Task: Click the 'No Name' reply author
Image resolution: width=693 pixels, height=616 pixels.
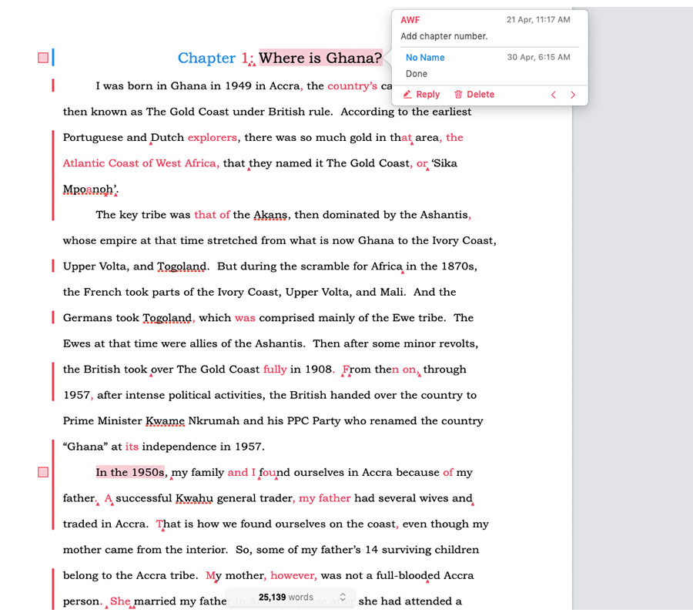Action: click(x=425, y=58)
